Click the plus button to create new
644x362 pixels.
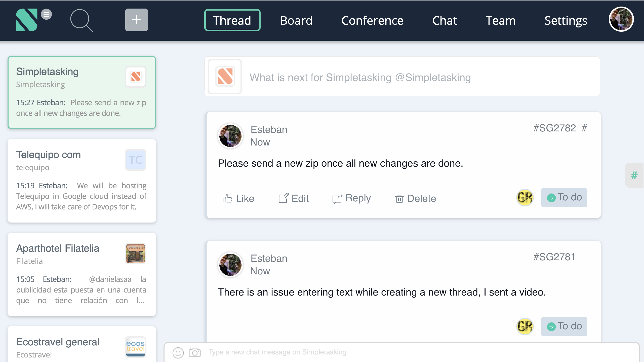137,20
